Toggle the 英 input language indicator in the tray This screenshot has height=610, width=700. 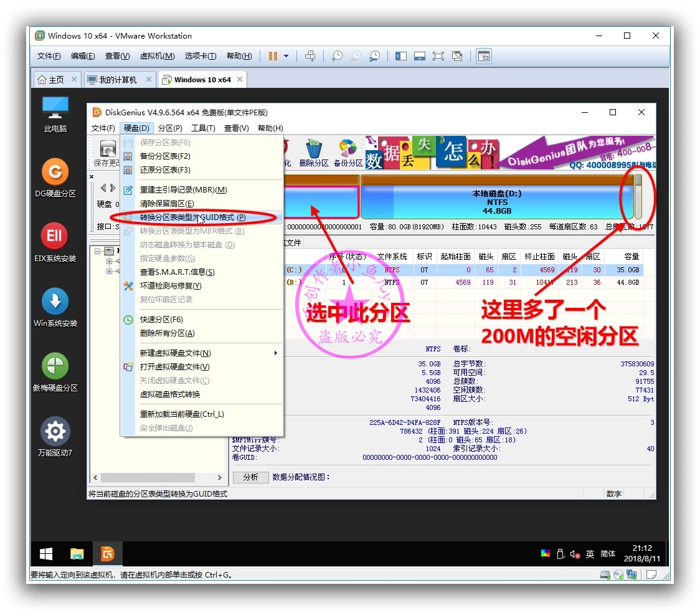coord(590,553)
